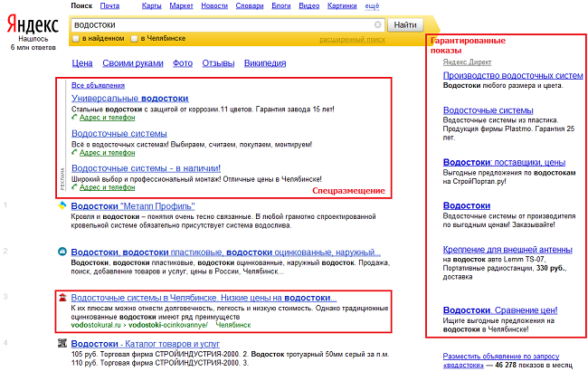Open side ad 'Водостоки' от производителя
Viewport: 588px width, 381px height.
[x=467, y=205]
